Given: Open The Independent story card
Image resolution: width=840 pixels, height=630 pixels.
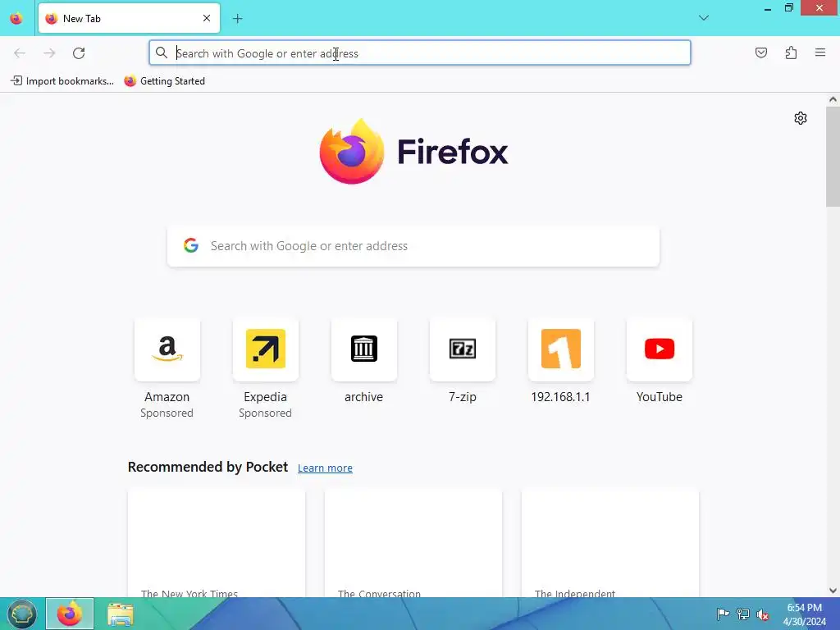Looking at the screenshot, I should point(609,543).
